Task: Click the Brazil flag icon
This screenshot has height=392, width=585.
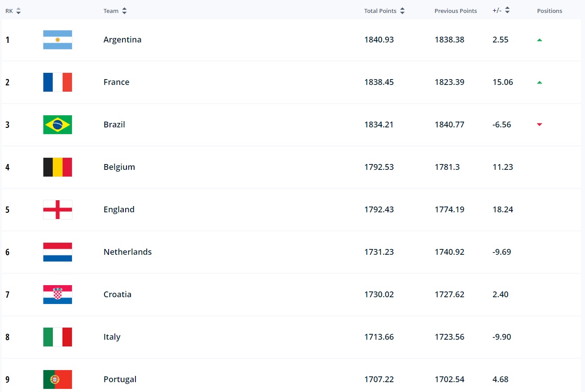Action: pyautogui.click(x=58, y=125)
